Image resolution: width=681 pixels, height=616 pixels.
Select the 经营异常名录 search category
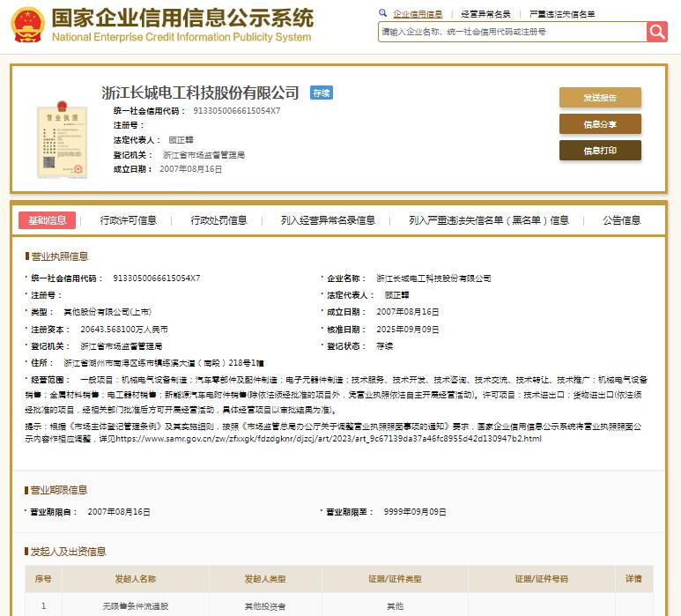tap(485, 14)
